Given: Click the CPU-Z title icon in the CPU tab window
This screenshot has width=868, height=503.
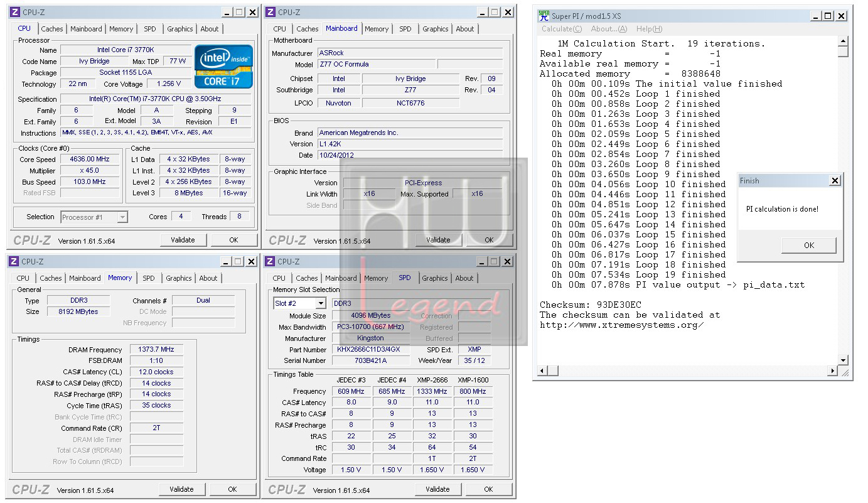Looking at the screenshot, I should point(15,12).
